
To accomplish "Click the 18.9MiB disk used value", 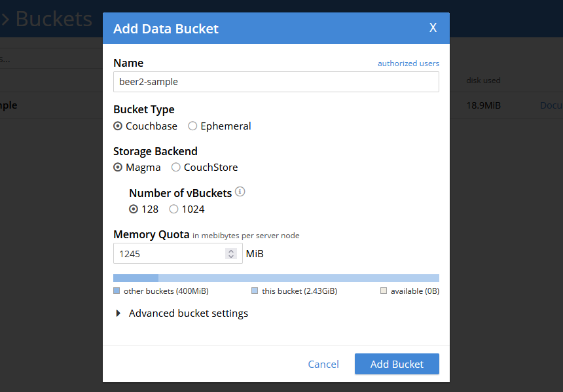I will coord(483,105).
